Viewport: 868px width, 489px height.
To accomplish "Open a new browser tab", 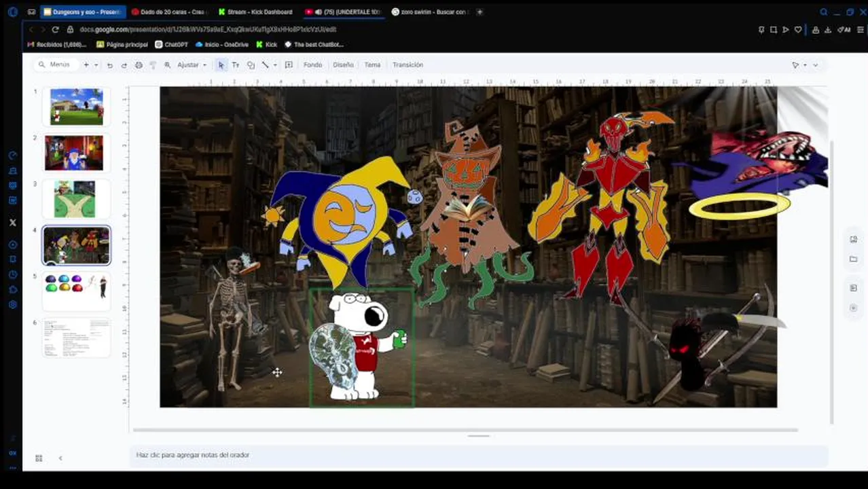I will (x=480, y=12).
